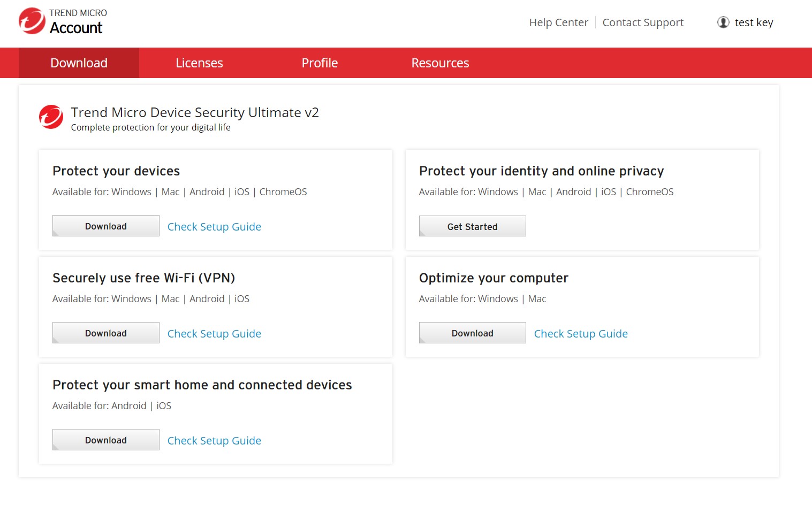Switch to the Licenses tab
This screenshot has height=514, width=812.
tap(199, 63)
